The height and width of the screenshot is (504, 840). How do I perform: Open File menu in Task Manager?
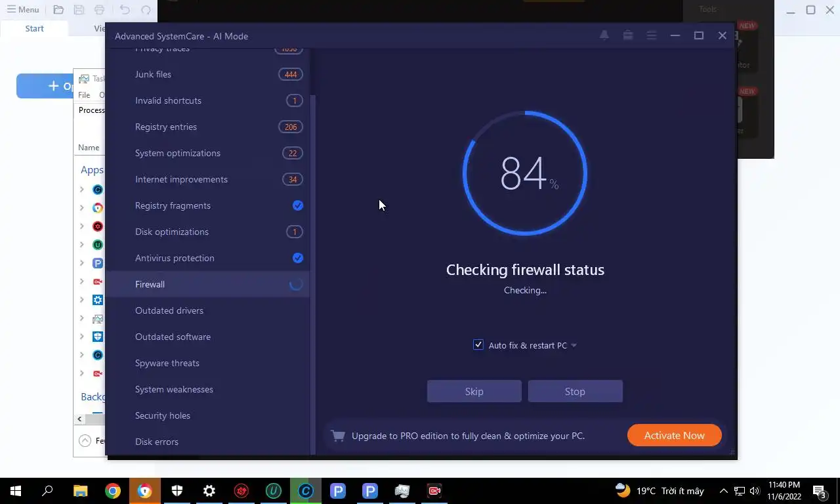84,95
